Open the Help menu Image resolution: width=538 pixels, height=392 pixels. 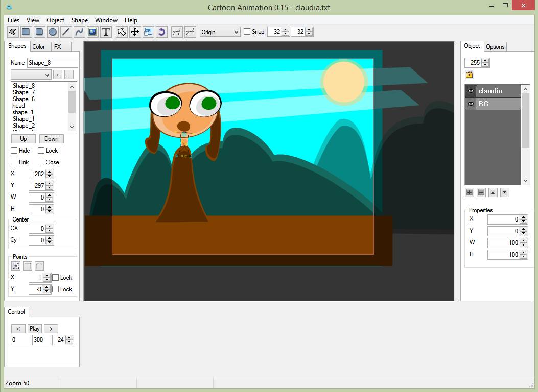pos(131,20)
